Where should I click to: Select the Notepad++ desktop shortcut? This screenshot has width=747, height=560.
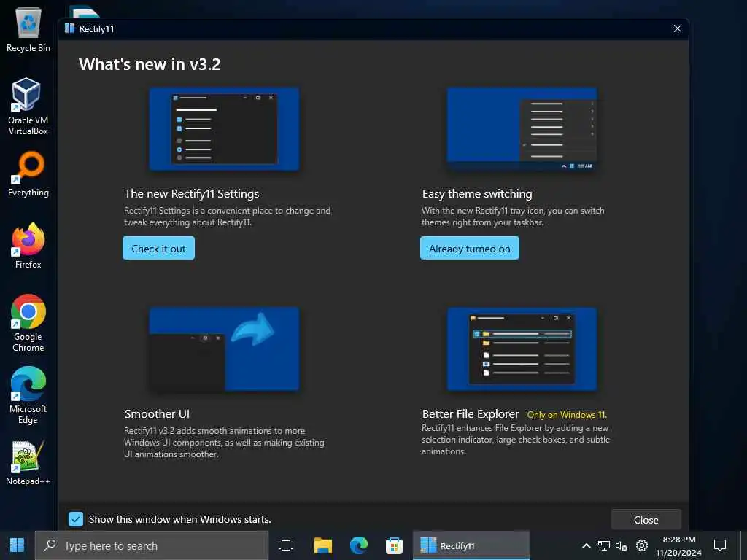click(28, 463)
